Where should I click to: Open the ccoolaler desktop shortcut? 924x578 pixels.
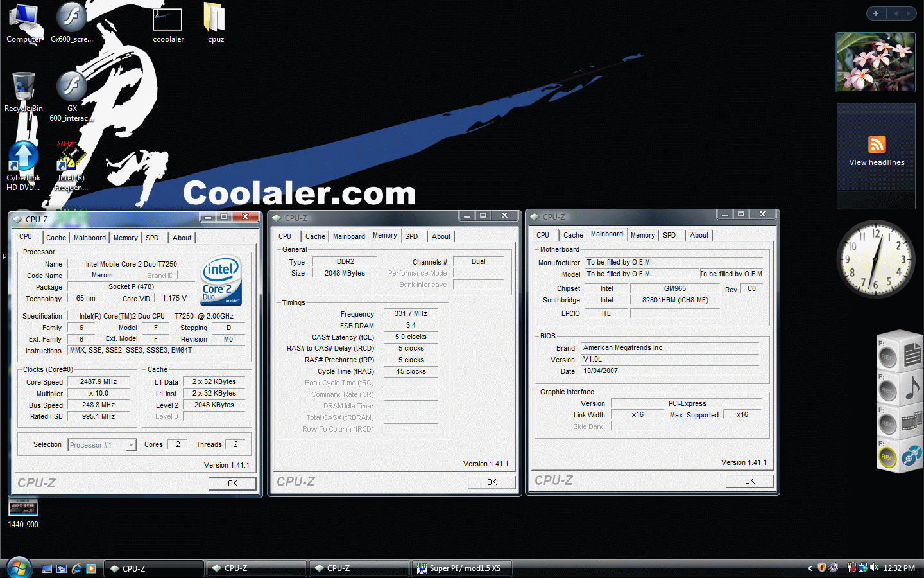tap(168, 24)
